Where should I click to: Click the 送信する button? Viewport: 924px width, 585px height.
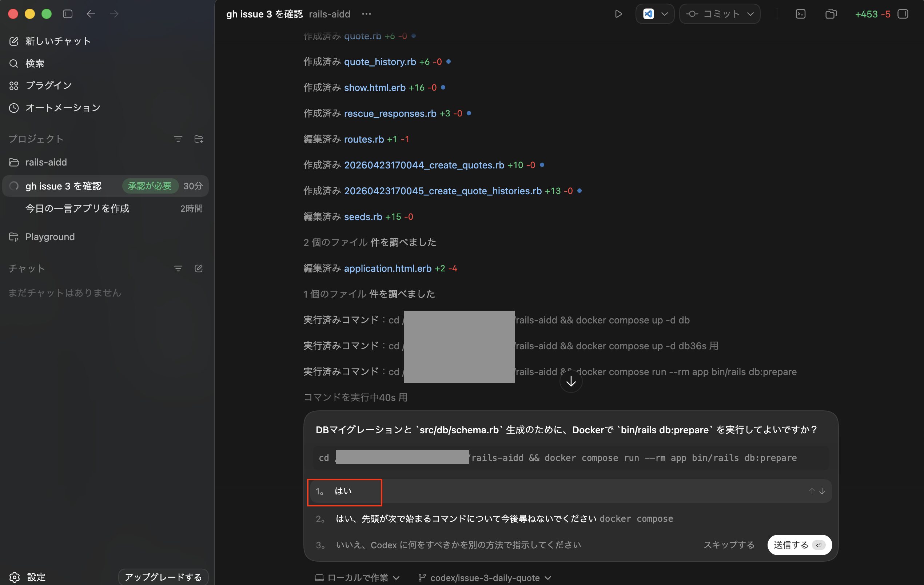(799, 545)
